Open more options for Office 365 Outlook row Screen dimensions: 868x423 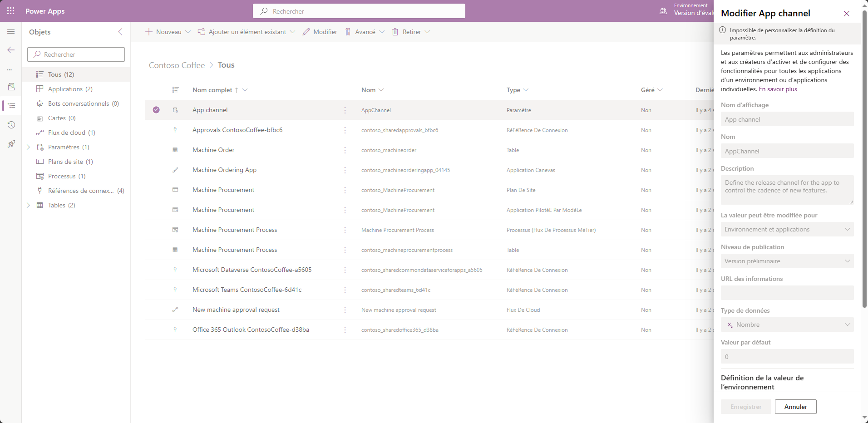[345, 330]
